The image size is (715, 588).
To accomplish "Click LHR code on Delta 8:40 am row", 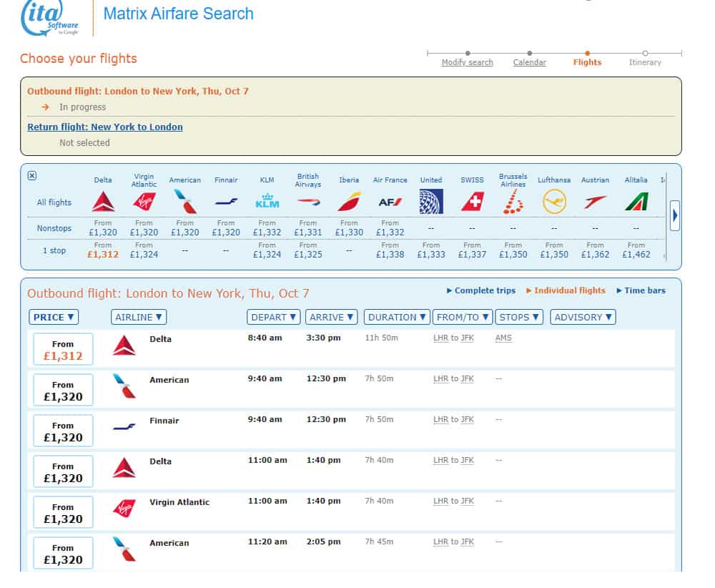I will coord(441,338).
